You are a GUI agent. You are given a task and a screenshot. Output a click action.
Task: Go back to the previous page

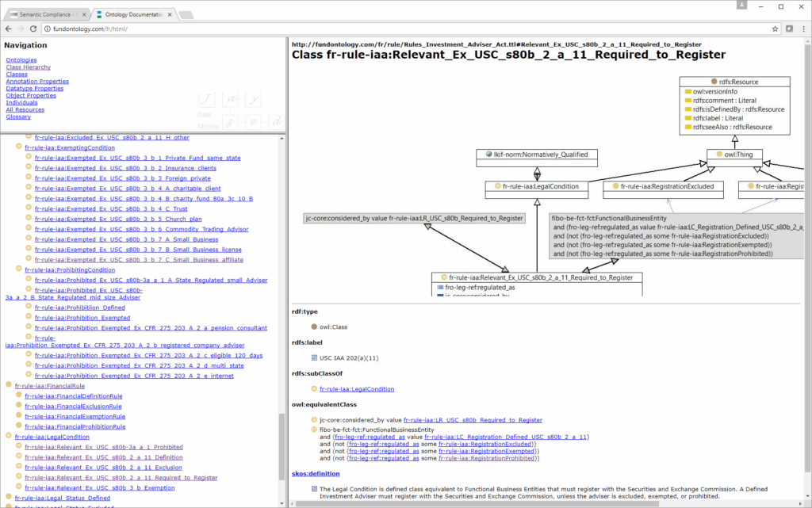pyautogui.click(x=8, y=29)
